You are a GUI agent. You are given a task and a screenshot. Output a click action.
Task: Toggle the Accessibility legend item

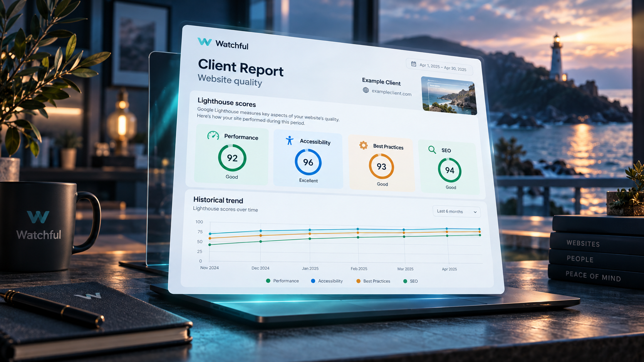click(327, 281)
